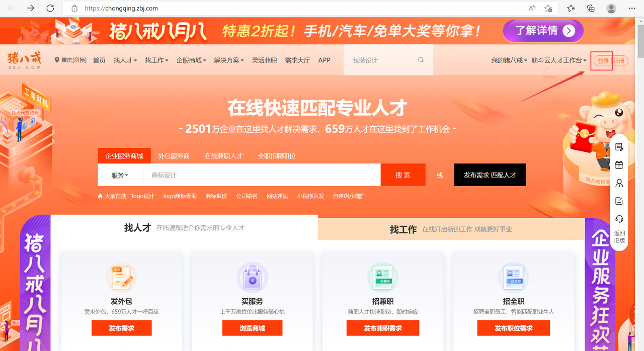Click the 自建房/别墅 hot search link
The image size is (644, 351).
[349, 196]
